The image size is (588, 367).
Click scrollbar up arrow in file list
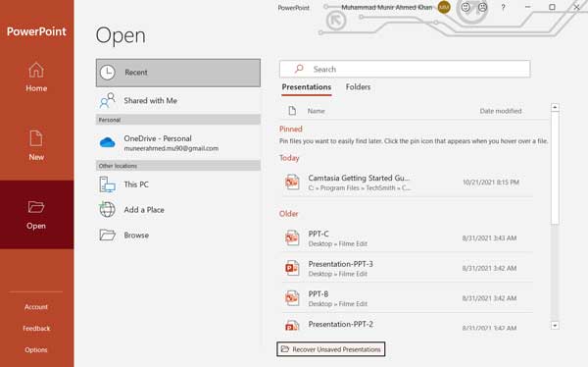click(555, 107)
